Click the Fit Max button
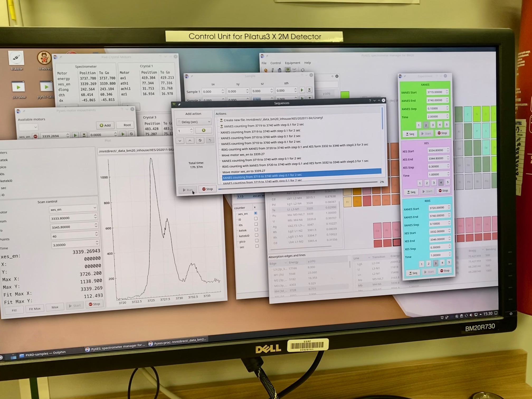This screenshot has width=532, height=399. pos(35,308)
